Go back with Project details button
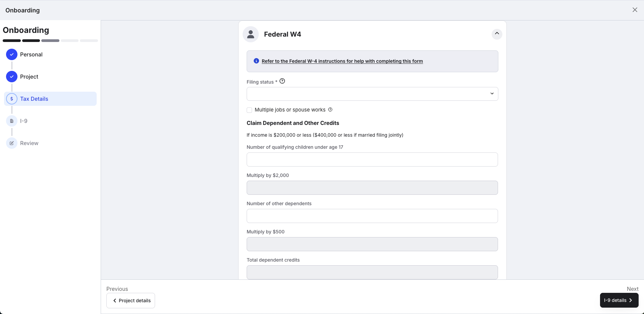This screenshot has width=644, height=314. (131, 301)
